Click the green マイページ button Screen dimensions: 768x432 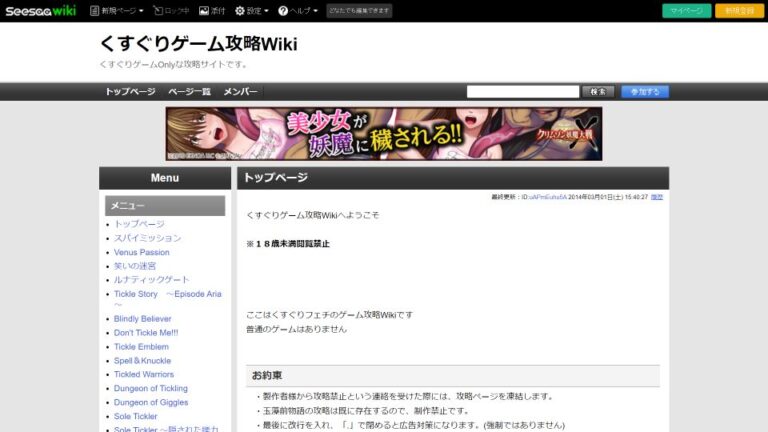[x=687, y=11]
